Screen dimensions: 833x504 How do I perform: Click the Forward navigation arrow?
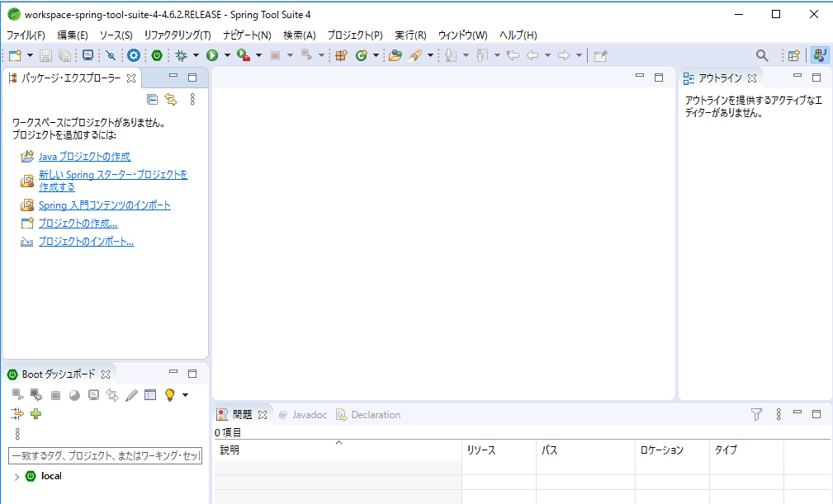tap(564, 55)
